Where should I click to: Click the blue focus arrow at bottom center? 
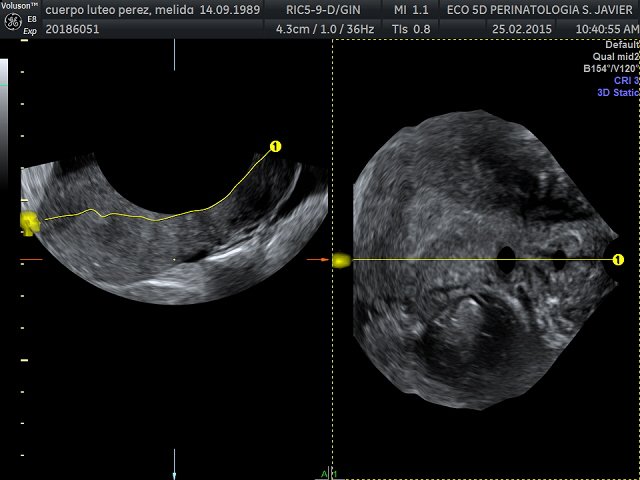pos(174,464)
